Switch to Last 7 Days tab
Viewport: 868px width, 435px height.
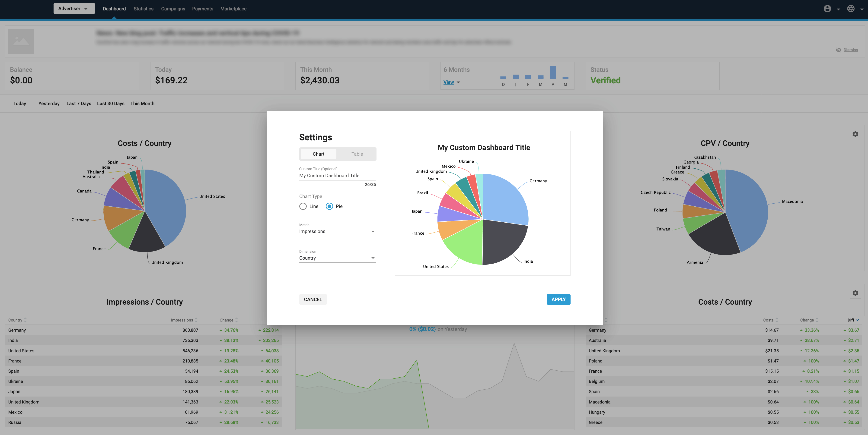tap(79, 103)
